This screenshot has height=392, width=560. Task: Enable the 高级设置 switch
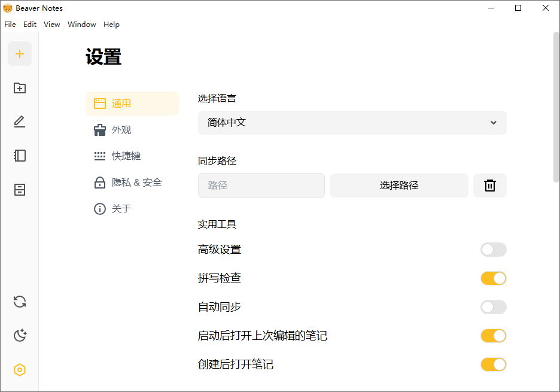(493, 250)
